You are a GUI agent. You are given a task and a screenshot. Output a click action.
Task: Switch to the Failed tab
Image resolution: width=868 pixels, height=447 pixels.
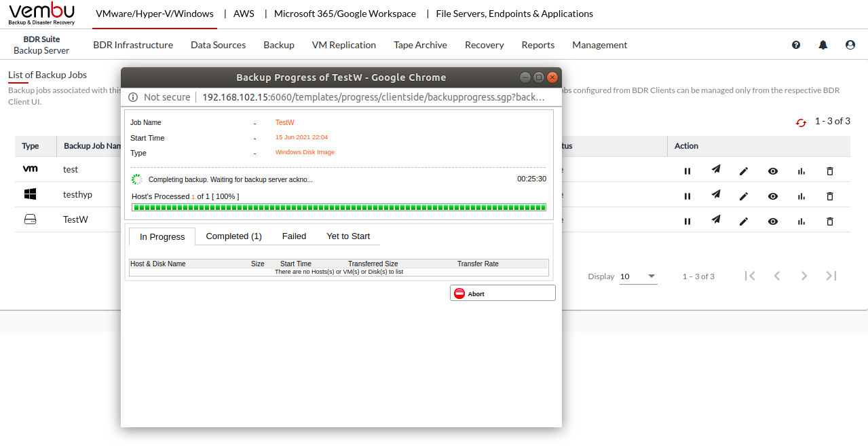pos(294,236)
